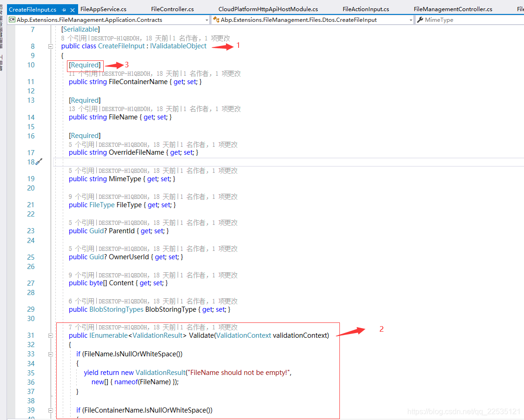Click the OverrideFileName property name

(136, 152)
